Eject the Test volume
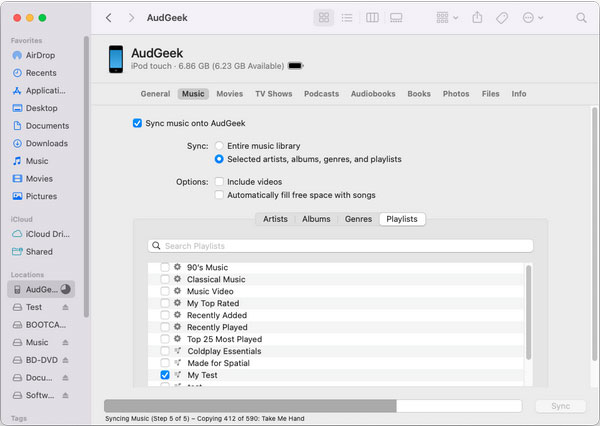600x426 pixels. click(65, 307)
